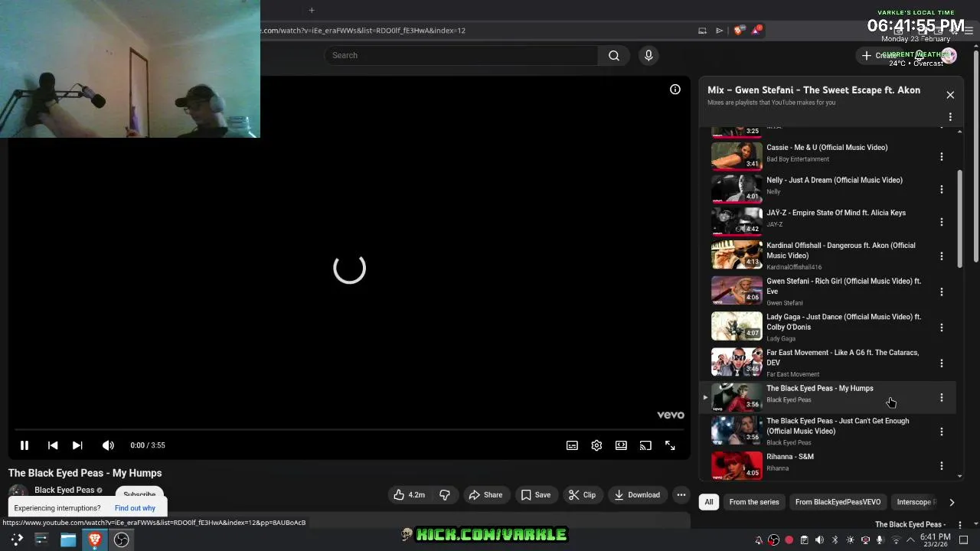Open the system tray volume icon

click(819, 540)
